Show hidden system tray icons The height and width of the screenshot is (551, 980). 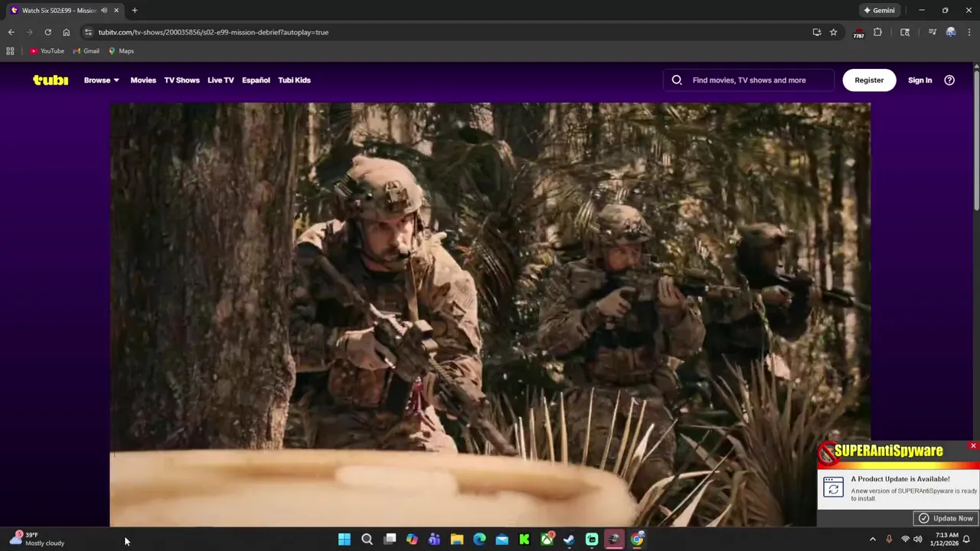click(873, 540)
